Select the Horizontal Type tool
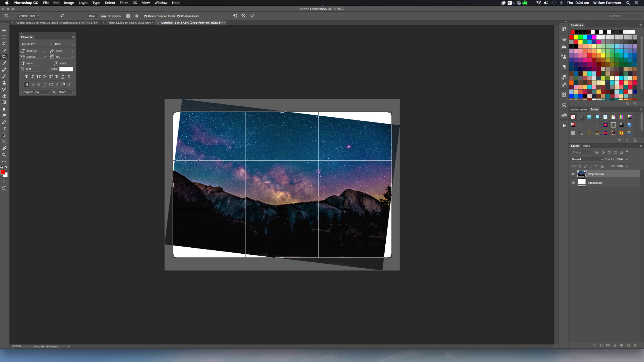The width and height of the screenshot is (644, 362). [4, 128]
